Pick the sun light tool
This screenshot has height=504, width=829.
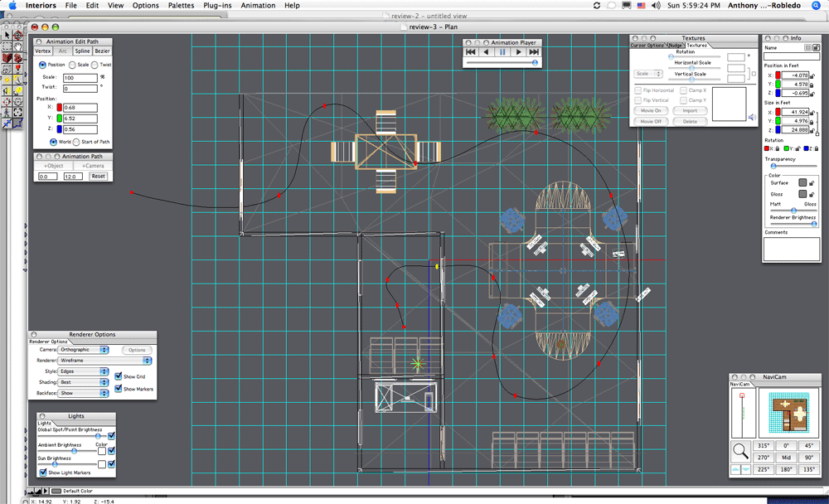(x=7, y=80)
